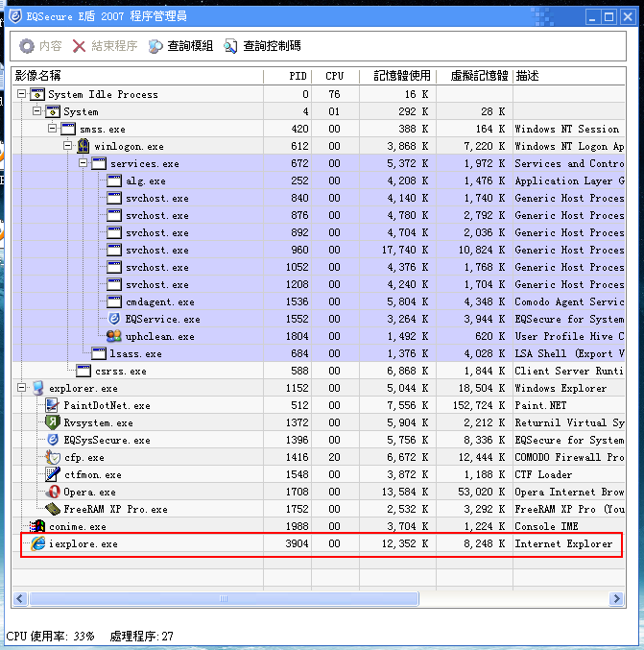This screenshot has width=644, height=650.
Task: Collapse the explorer.exe tree node
Action: 21,388
